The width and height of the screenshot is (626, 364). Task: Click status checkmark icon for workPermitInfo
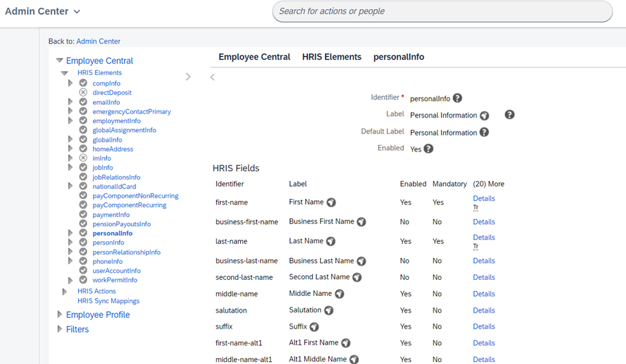point(83,280)
